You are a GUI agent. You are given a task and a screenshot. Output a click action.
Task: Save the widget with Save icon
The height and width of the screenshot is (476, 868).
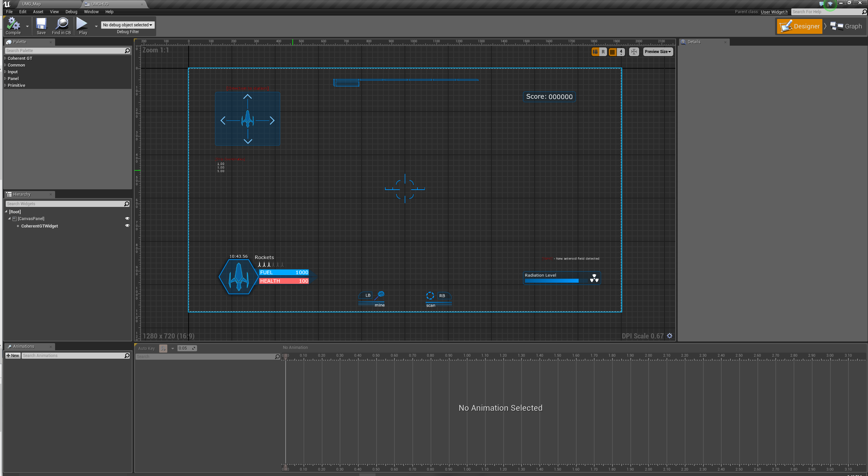[x=41, y=24]
